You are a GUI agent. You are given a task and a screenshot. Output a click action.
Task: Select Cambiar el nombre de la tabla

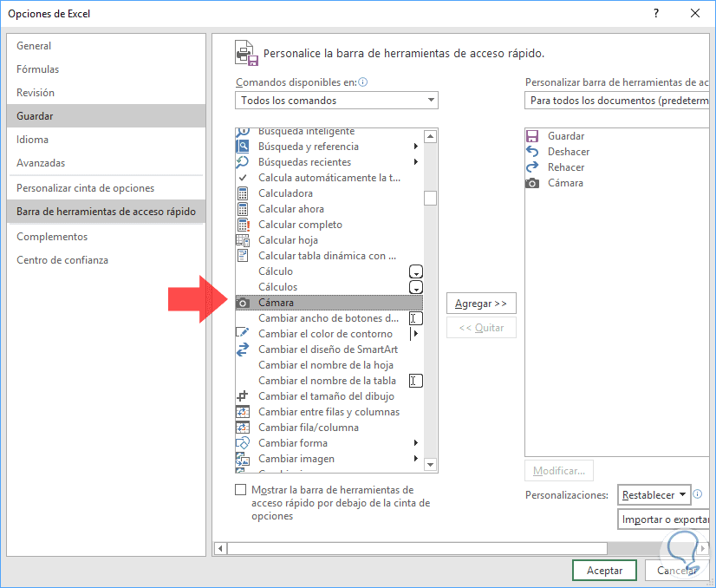point(329,380)
